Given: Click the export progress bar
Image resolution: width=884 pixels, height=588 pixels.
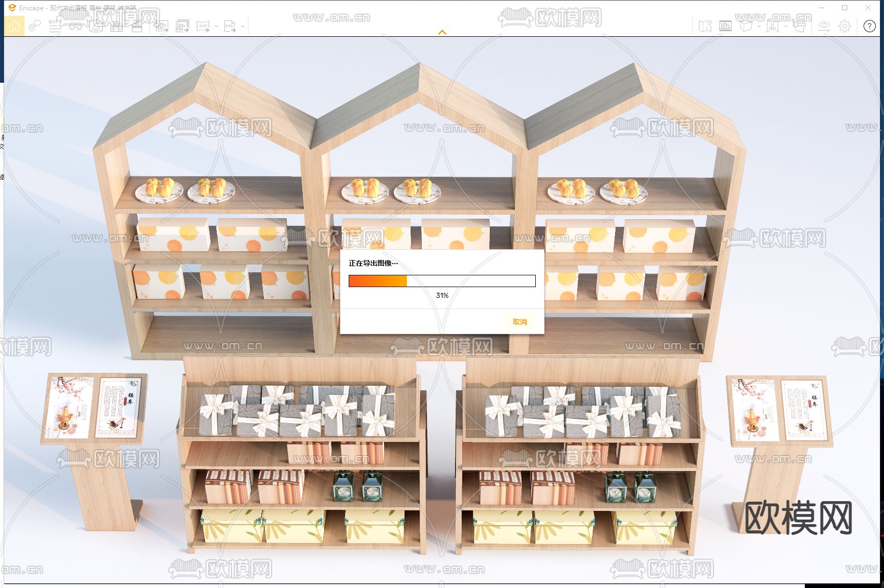Looking at the screenshot, I should click(x=442, y=281).
